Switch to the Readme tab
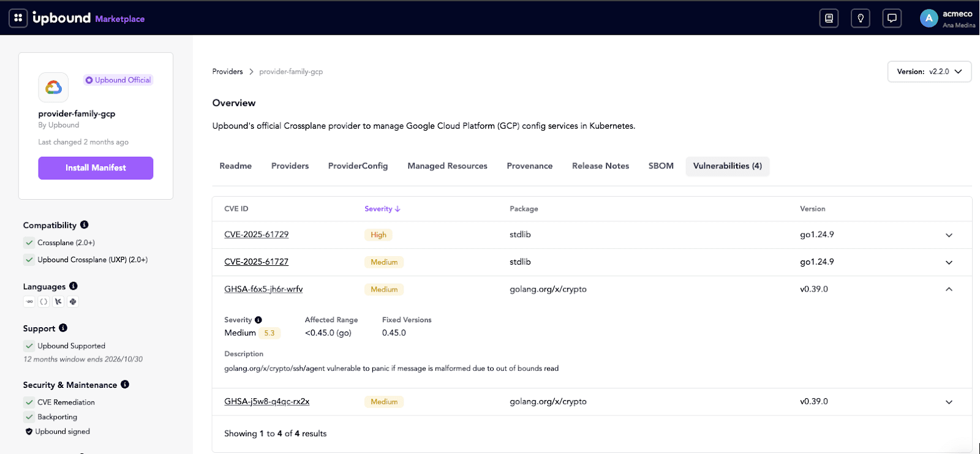Screen dimensions: 980x454 (x=236, y=166)
